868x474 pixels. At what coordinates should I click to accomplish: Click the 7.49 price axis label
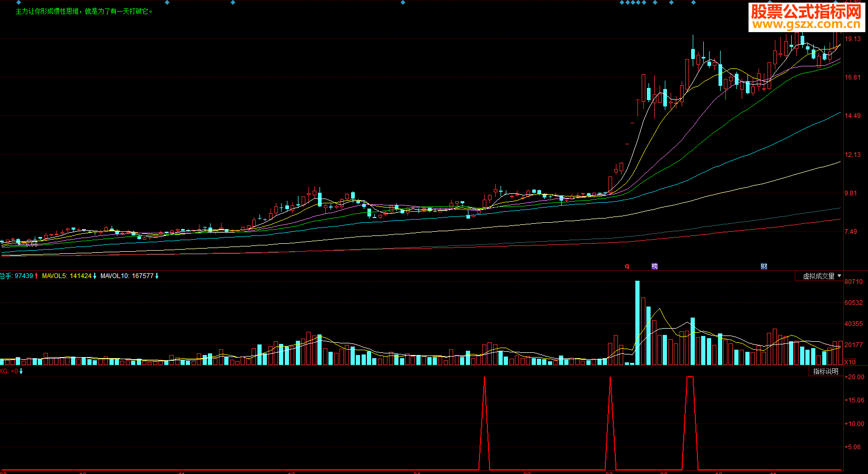pos(851,232)
